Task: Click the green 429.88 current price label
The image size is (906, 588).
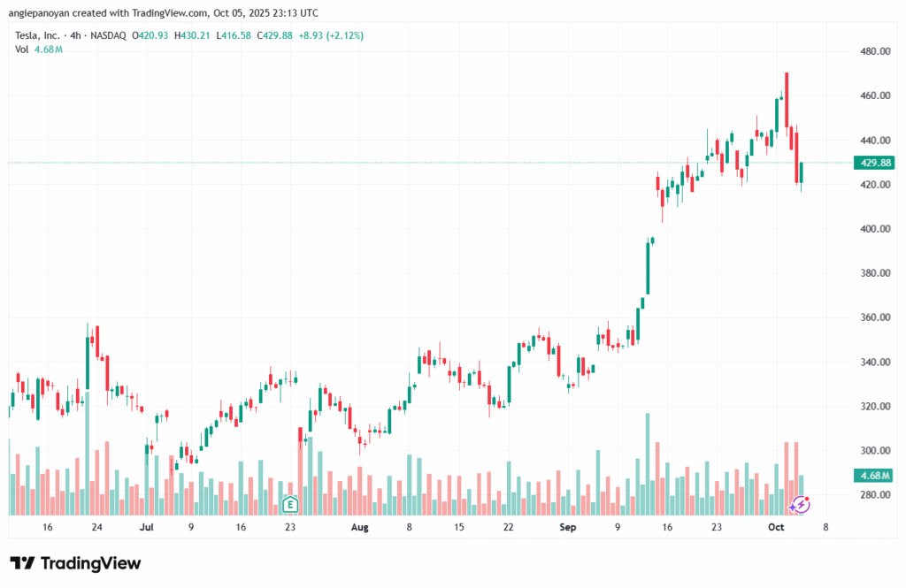Action: click(x=871, y=163)
